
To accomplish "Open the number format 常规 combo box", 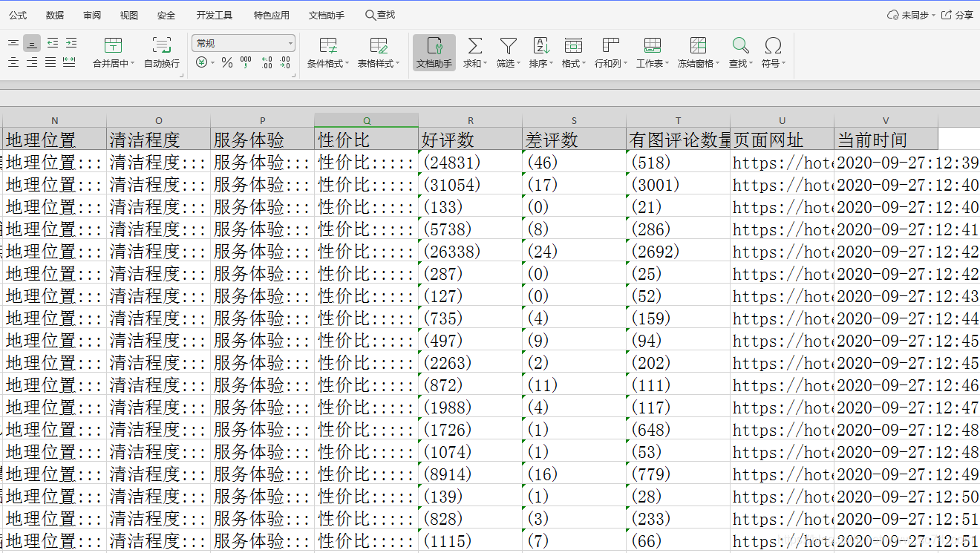I will pyautogui.click(x=244, y=43).
